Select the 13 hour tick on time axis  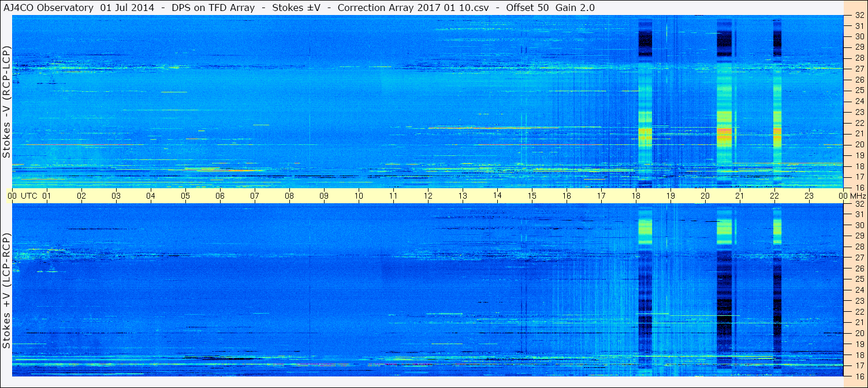point(463,196)
